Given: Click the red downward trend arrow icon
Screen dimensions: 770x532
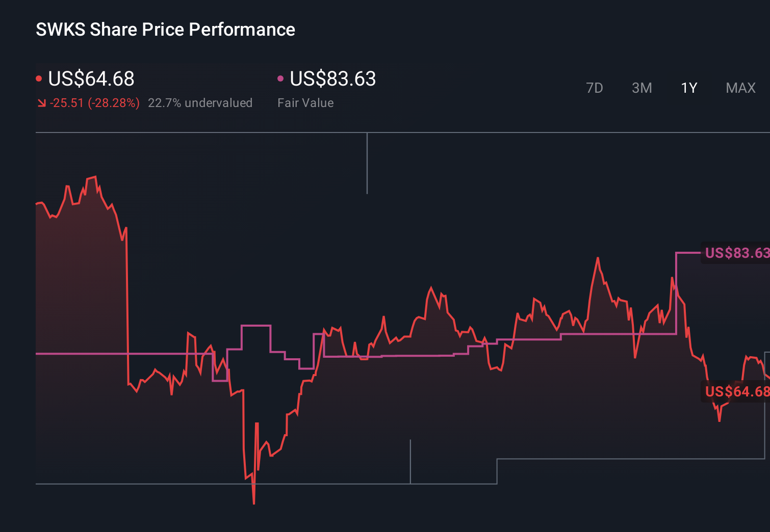Looking at the screenshot, I should [42, 102].
